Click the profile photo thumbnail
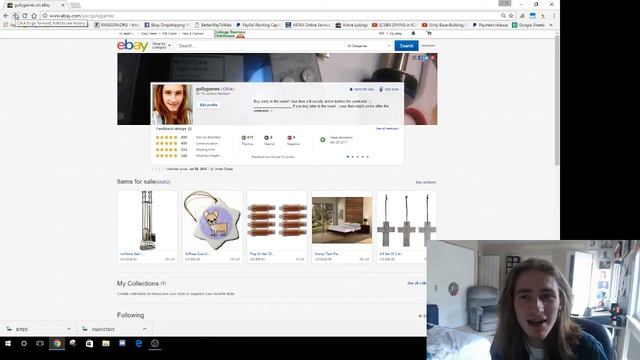 [x=172, y=104]
